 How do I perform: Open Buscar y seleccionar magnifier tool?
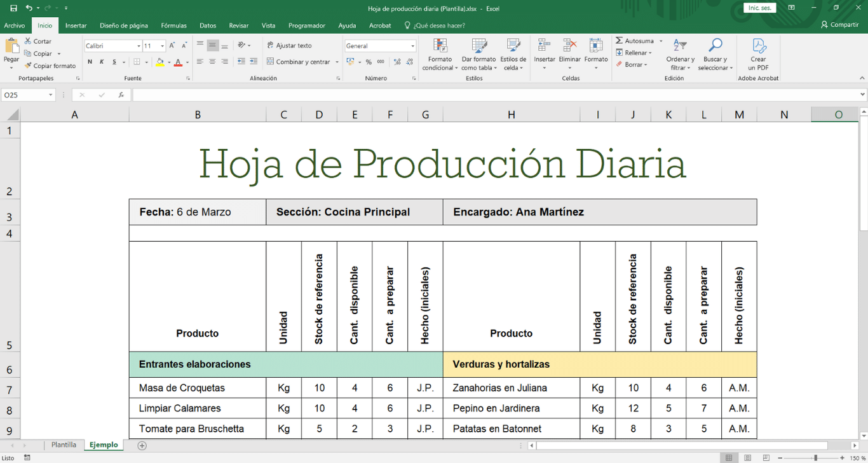pyautogui.click(x=715, y=46)
